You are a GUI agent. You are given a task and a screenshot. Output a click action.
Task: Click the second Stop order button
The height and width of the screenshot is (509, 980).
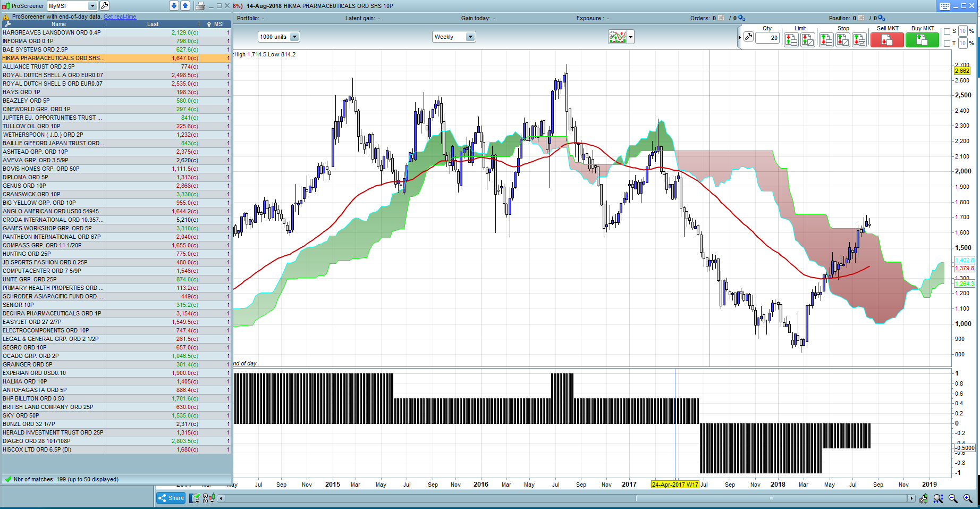click(842, 39)
